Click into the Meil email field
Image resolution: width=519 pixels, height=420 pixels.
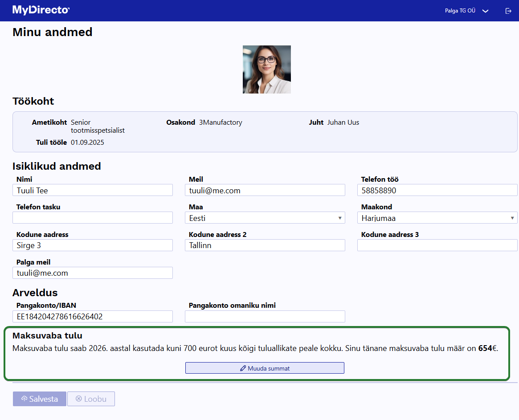(x=265, y=190)
